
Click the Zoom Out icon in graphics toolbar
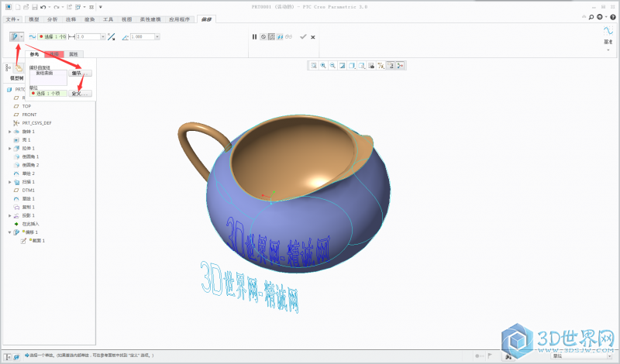click(x=332, y=66)
